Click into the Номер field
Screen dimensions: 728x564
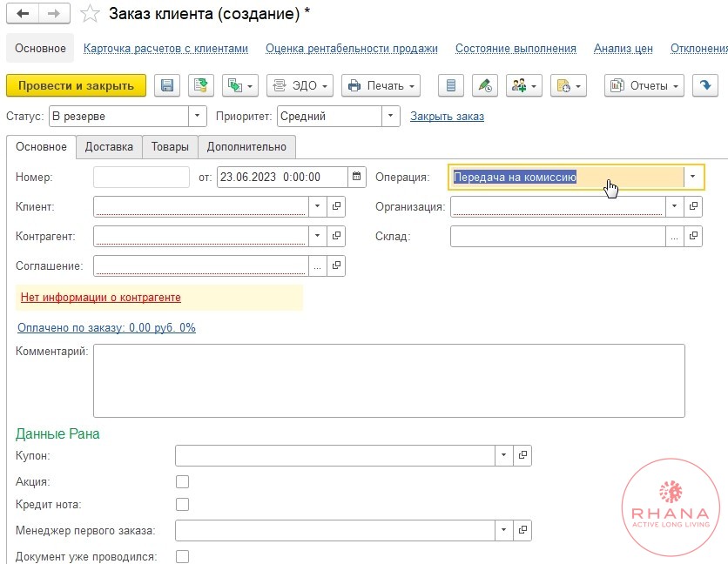click(x=141, y=177)
